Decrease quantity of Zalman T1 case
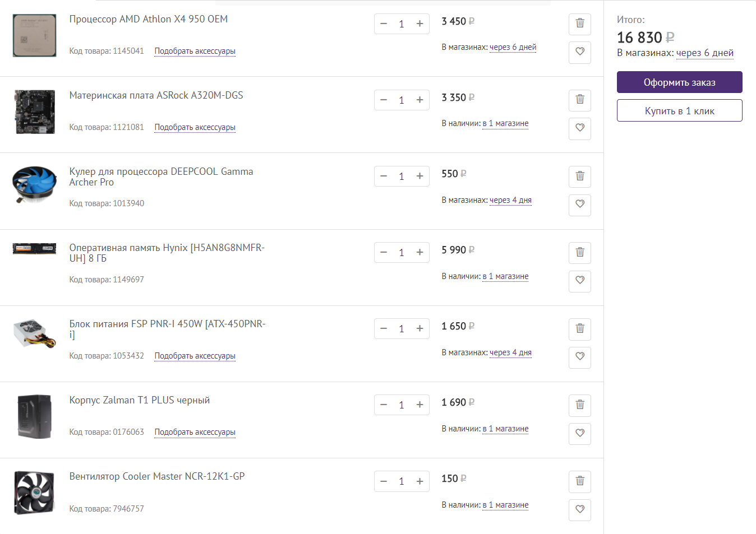Screen dimensions: 756x534 coord(384,405)
